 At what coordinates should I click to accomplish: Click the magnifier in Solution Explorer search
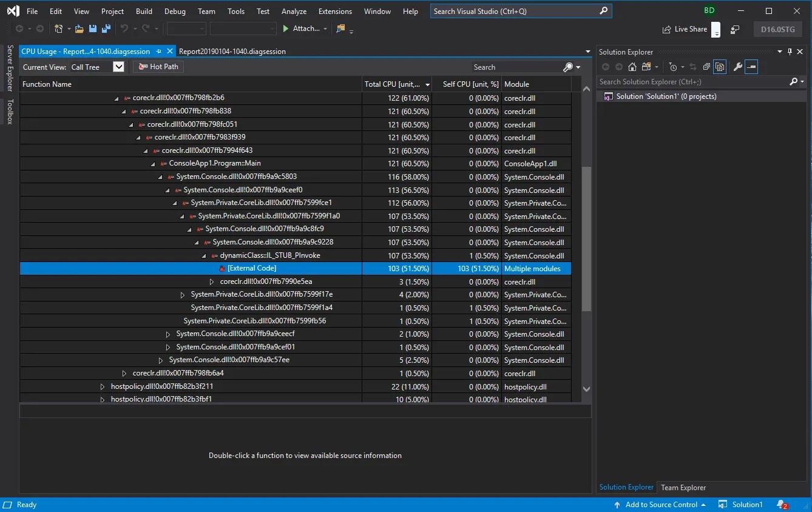click(793, 81)
